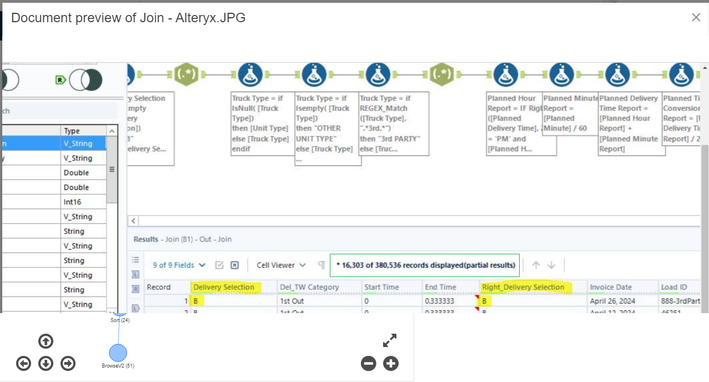Select the Truck Type Isempty Formula tool
This screenshot has height=382, width=709.
(x=314, y=74)
